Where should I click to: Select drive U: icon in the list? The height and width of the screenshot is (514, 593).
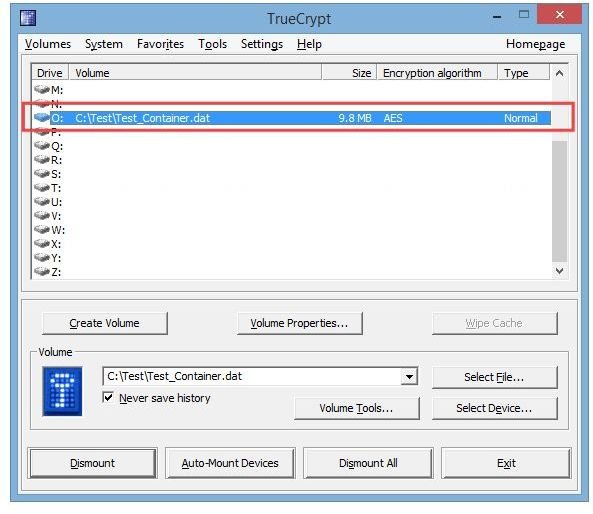click(x=42, y=202)
